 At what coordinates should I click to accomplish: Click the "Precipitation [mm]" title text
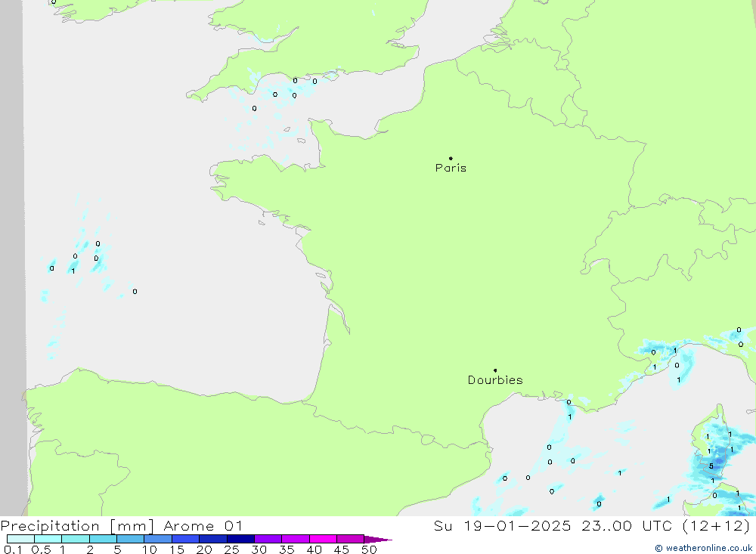pos(77,526)
